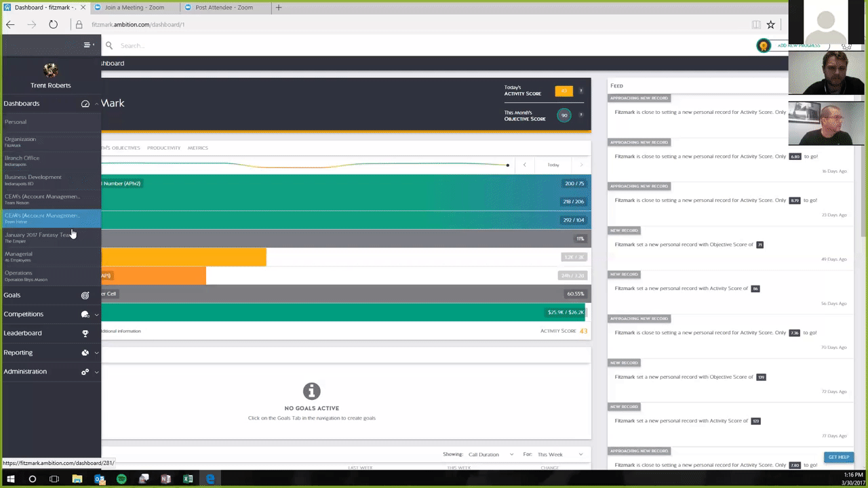Image resolution: width=868 pixels, height=488 pixels.
Task: Expand the Administration section chevron
Action: point(96,372)
